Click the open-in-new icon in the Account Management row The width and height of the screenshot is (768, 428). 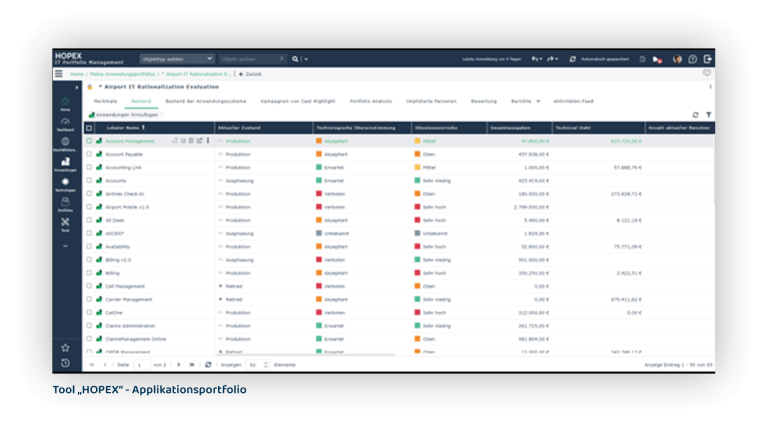click(199, 141)
